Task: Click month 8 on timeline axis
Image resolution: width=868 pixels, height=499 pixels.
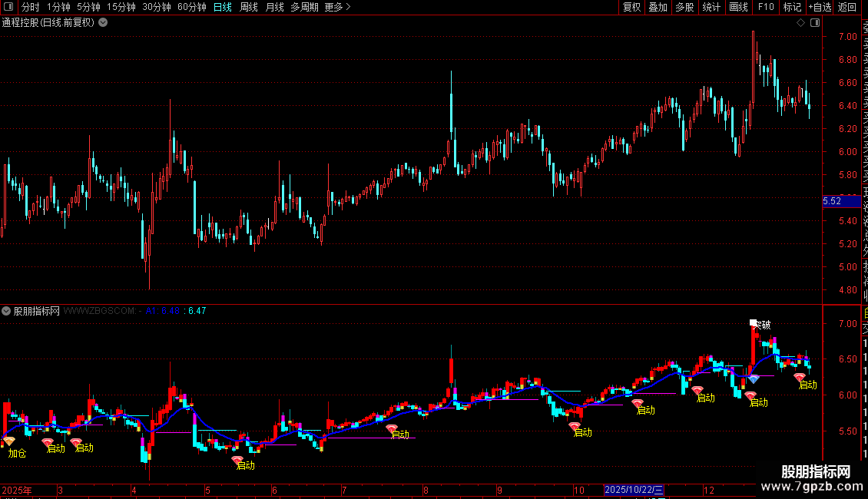Action: [426, 490]
